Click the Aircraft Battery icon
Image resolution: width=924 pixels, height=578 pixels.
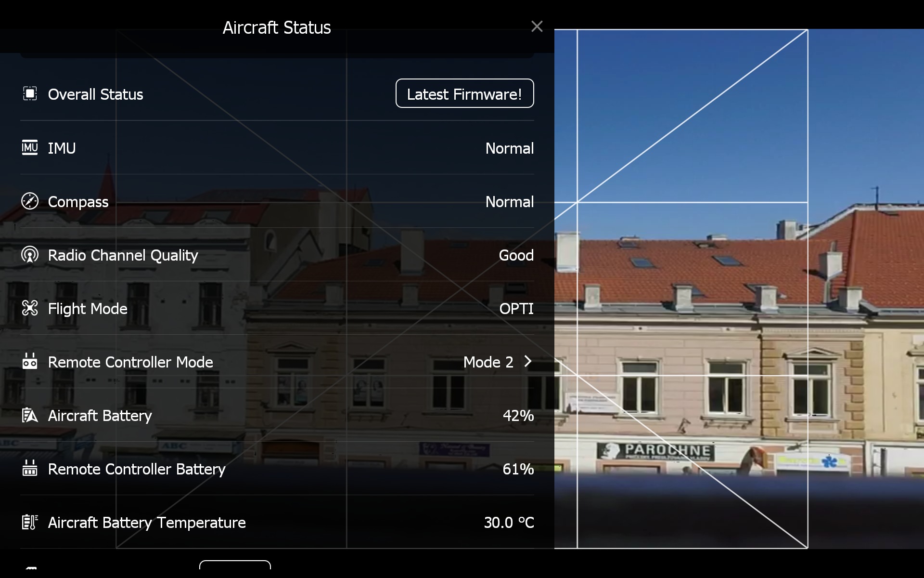[x=30, y=415]
